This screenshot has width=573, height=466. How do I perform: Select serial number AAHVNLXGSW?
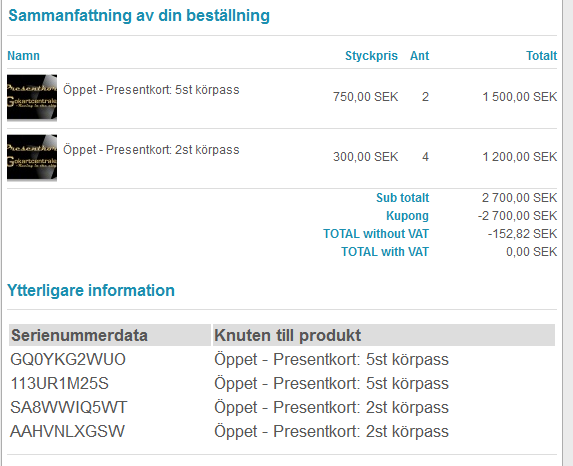(x=68, y=431)
